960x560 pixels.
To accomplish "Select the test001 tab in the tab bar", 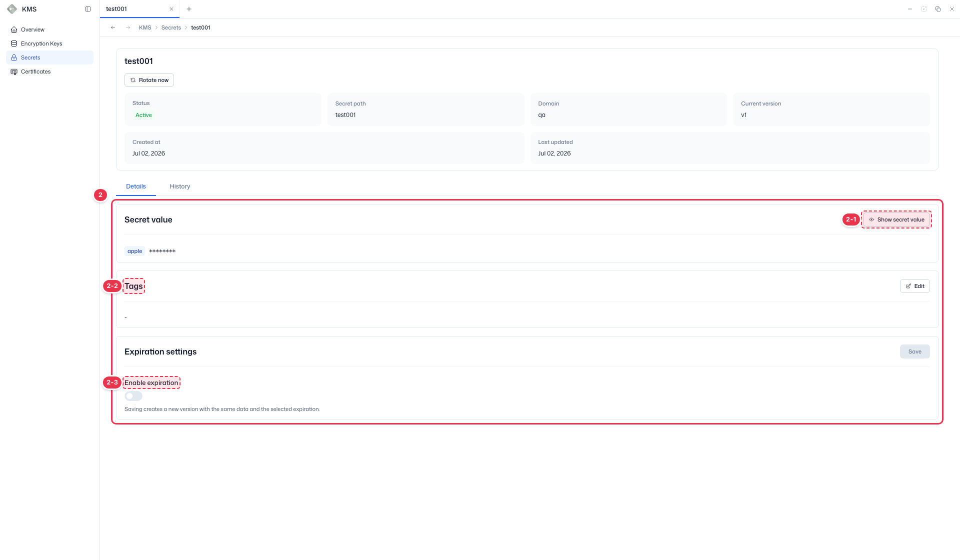I will [139, 9].
